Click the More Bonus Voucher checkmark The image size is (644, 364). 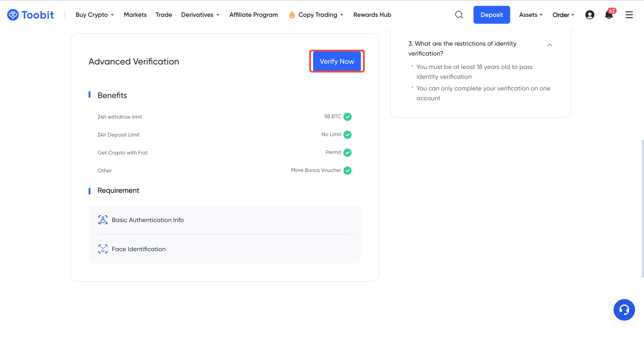pos(348,170)
